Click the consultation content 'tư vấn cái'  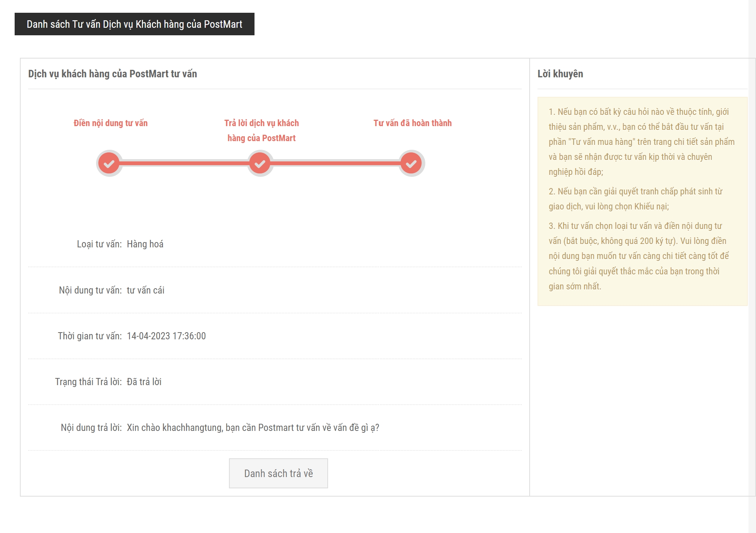[145, 290]
